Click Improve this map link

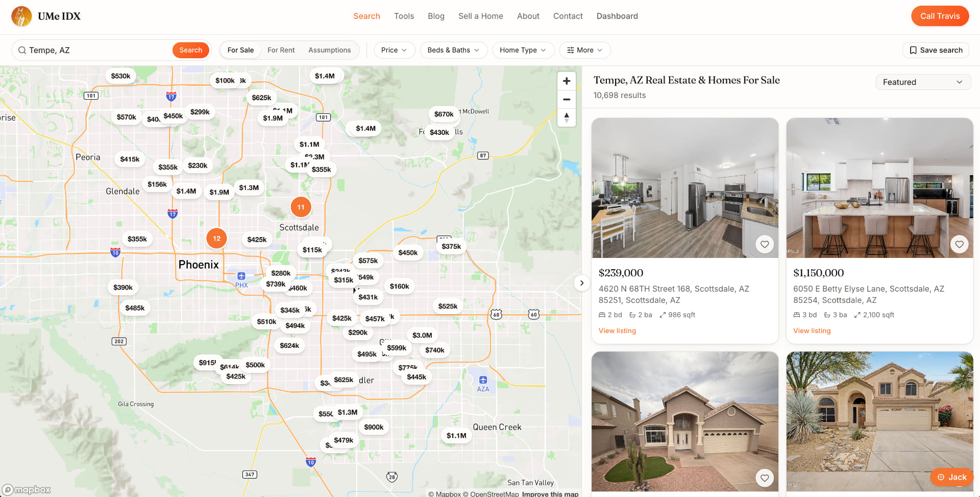coord(550,494)
